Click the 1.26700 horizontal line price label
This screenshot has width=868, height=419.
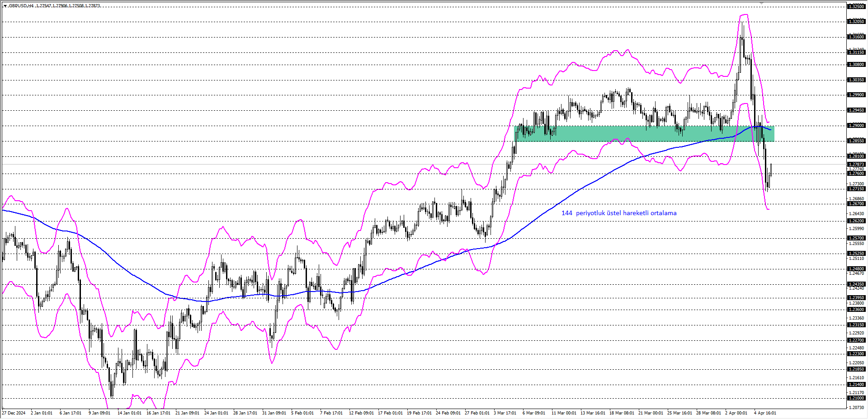(856, 204)
